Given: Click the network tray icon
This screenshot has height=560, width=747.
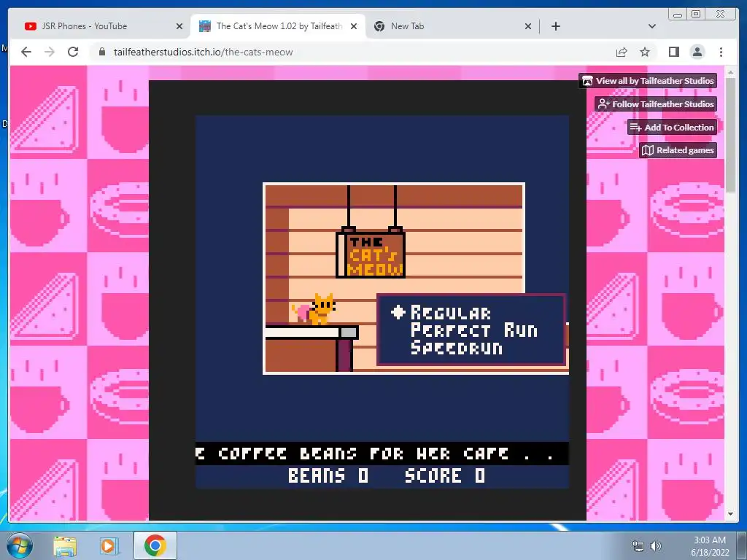Looking at the screenshot, I should coord(638,546).
